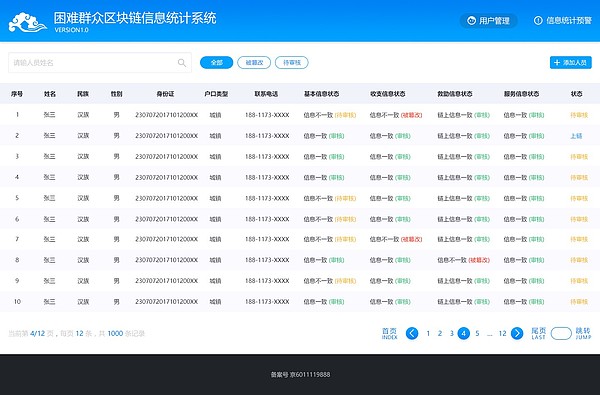This screenshot has height=395, width=600.
Task: Select the 待审核 filter tab
Action: [292, 62]
